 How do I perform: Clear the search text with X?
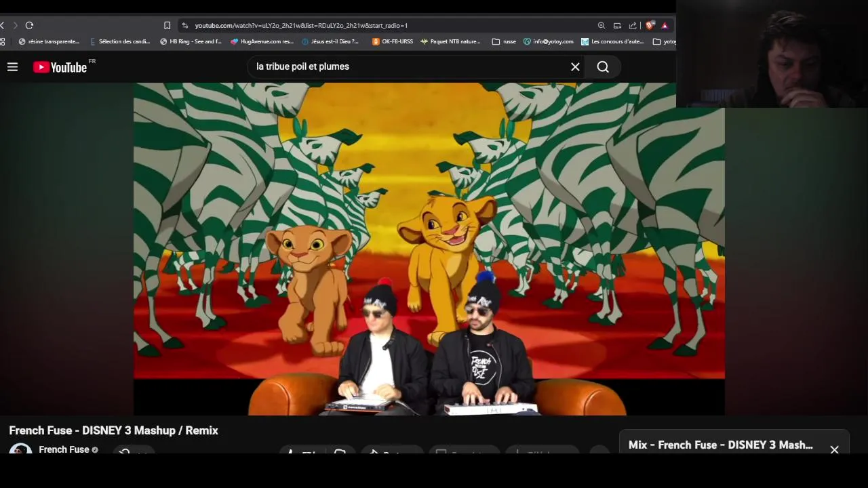click(575, 66)
